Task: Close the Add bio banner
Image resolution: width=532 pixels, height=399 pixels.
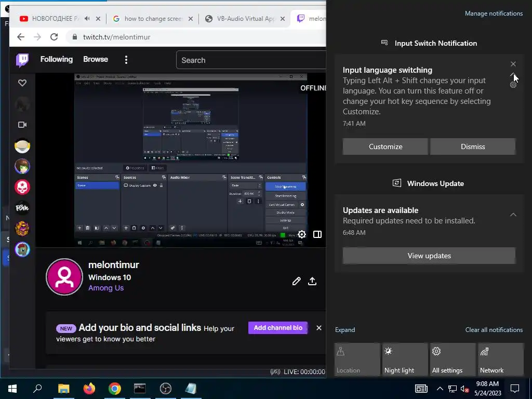Action: point(319,328)
